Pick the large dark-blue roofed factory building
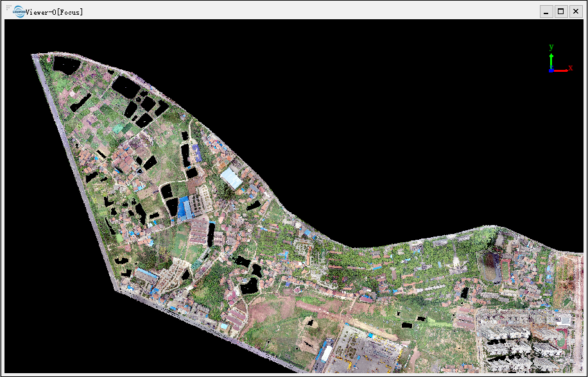588x377 pixels. tap(185, 208)
